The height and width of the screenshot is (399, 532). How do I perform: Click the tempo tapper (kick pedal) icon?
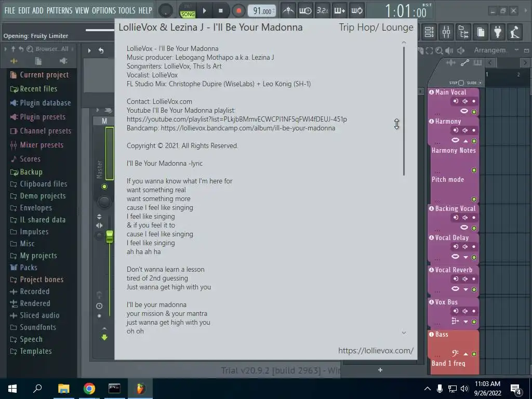(x=515, y=32)
